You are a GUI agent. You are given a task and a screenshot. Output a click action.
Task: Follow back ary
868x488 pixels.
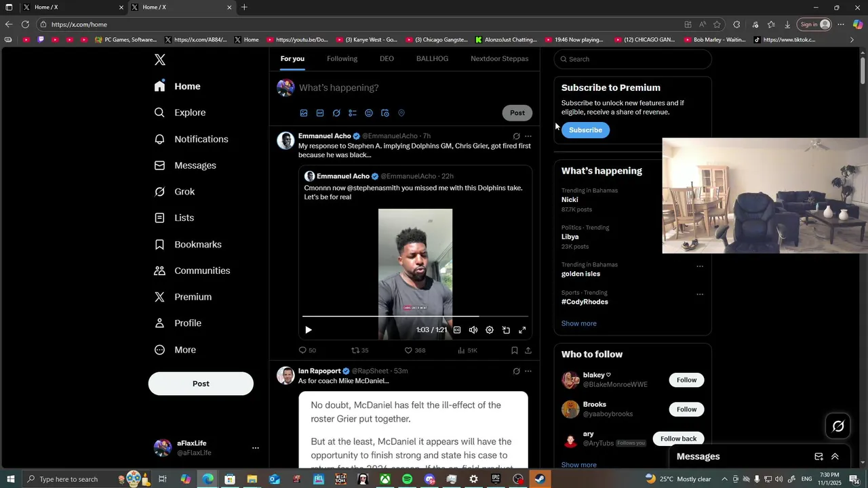(678, 439)
